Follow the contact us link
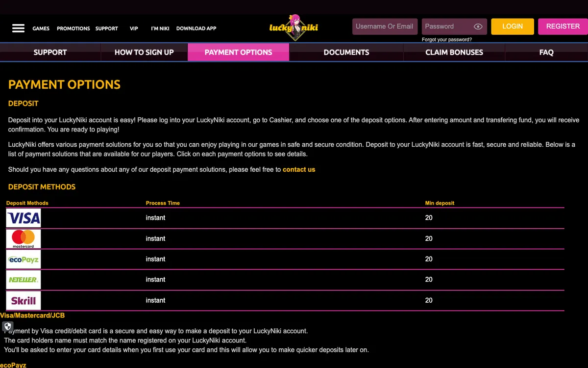This screenshot has height=368, width=588. [299, 169]
